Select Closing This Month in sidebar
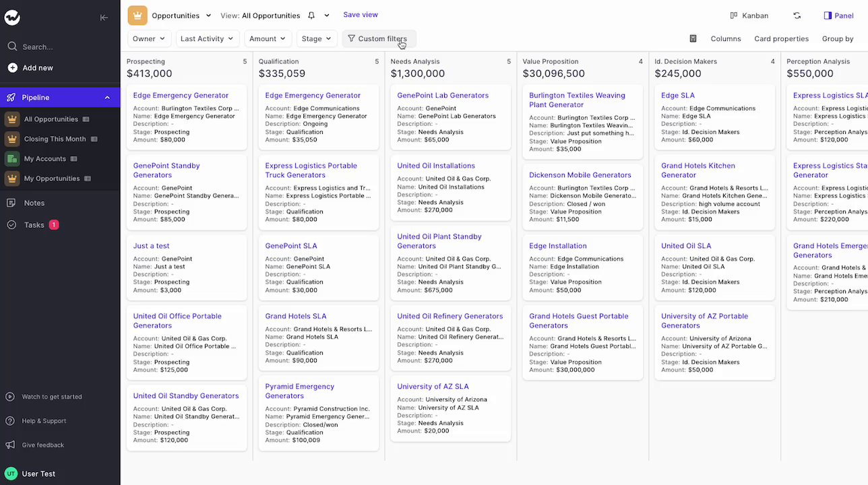Screen dimensions: 868x485 pos(55,139)
